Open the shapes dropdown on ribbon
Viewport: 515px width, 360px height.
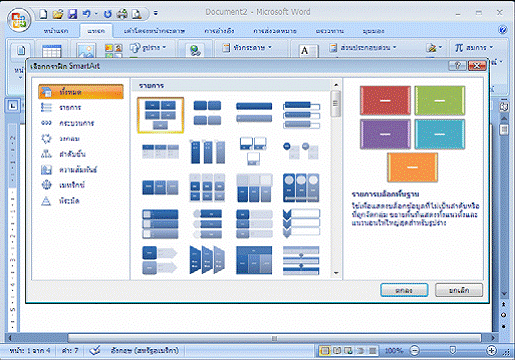click(x=147, y=48)
